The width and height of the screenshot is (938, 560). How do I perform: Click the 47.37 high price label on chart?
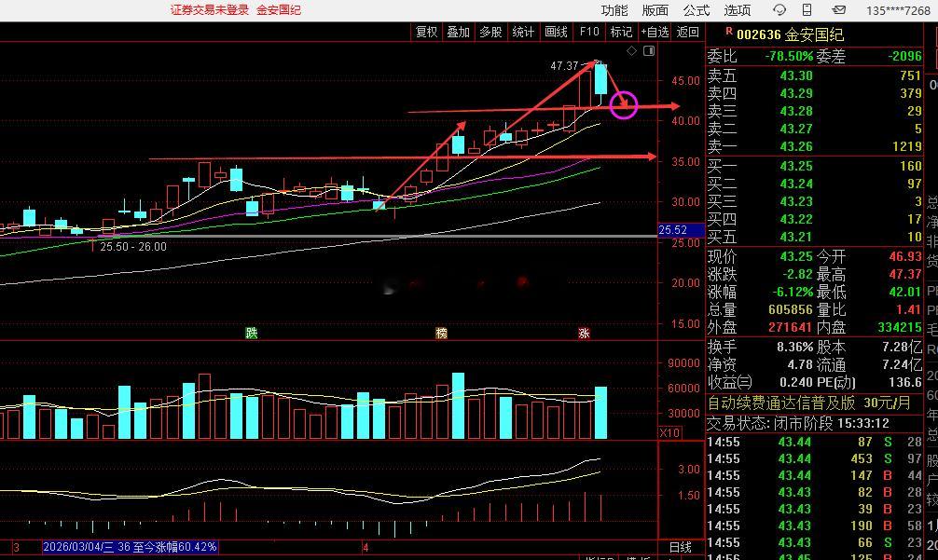(564, 66)
